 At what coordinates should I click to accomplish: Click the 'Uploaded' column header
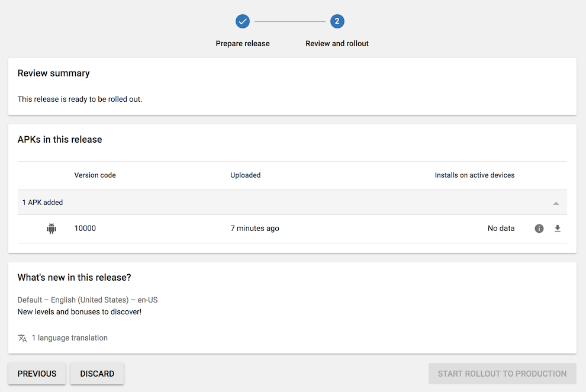click(x=246, y=175)
